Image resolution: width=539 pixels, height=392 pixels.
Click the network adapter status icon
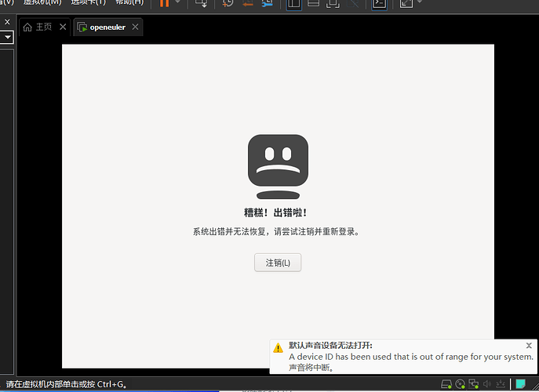[x=473, y=384]
